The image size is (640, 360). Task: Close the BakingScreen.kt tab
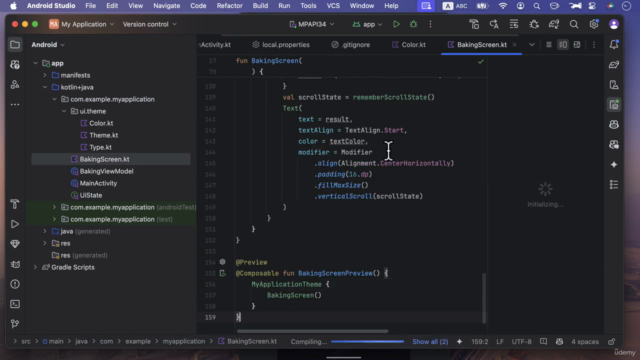coord(514,44)
